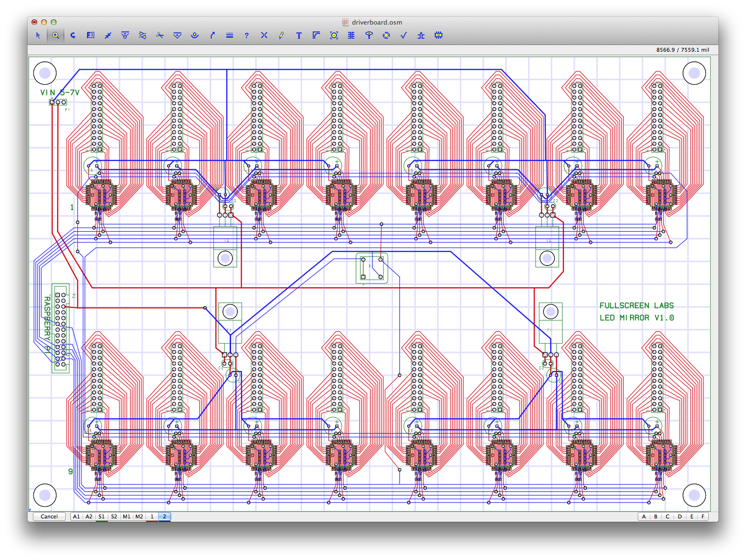Select the VIN three-pin header P1
This screenshot has height=560, width=746.
[x=58, y=102]
